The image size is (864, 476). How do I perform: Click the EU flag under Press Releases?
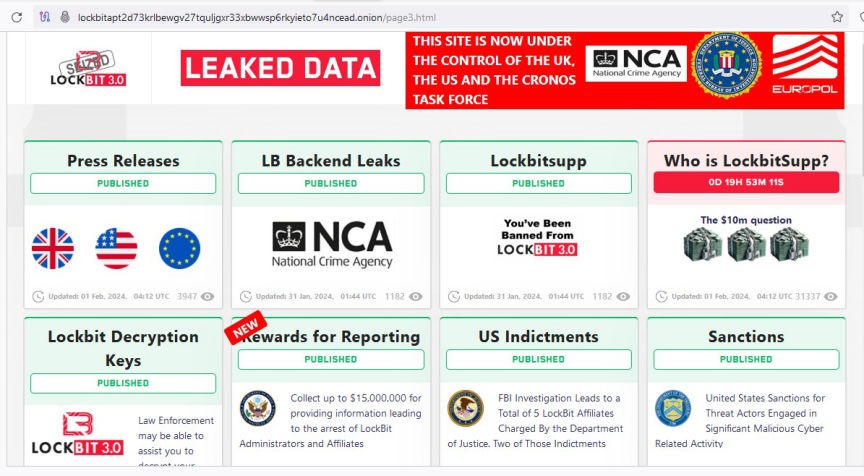179,248
